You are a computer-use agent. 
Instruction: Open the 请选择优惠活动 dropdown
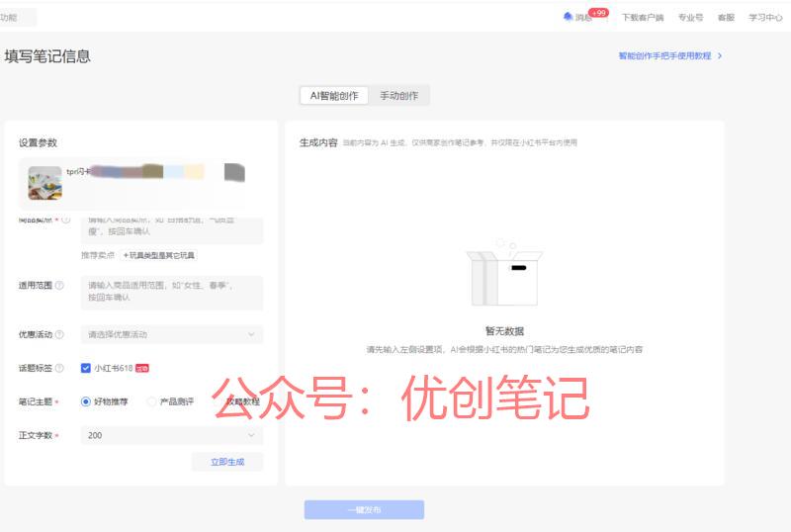(x=172, y=334)
